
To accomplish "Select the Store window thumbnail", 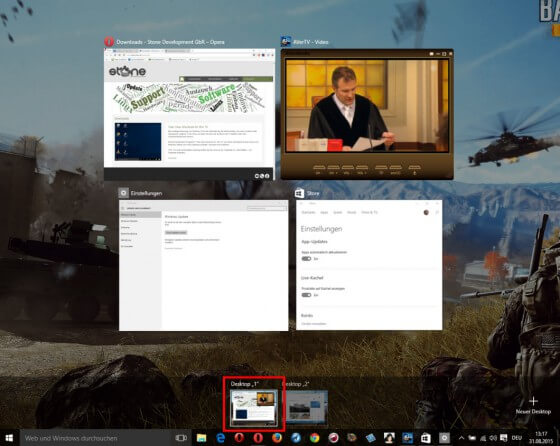I will (369, 265).
